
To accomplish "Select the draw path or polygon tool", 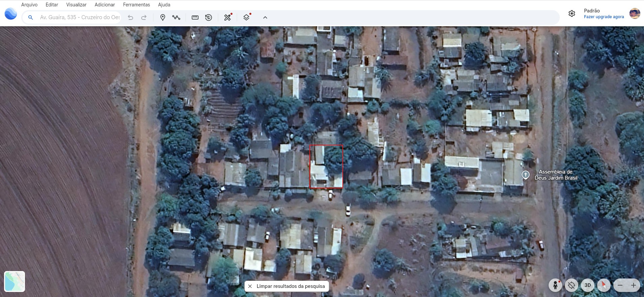I will coord(176,18).
